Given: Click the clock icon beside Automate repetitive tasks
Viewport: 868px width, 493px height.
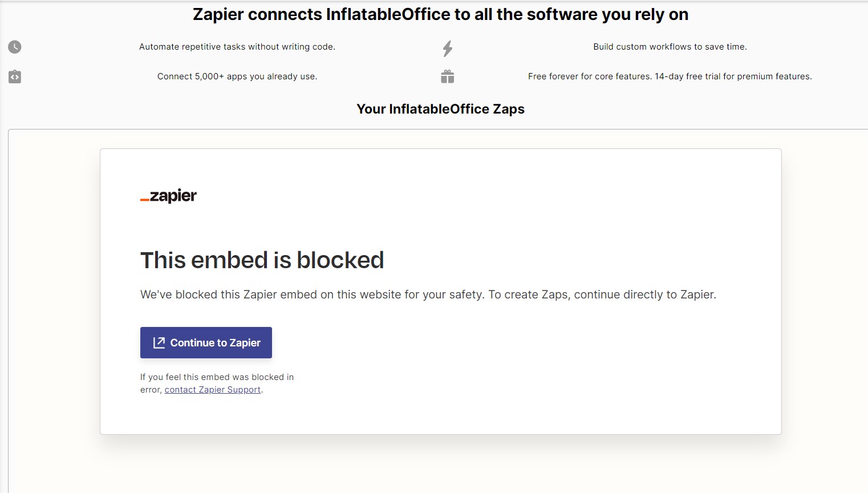Looking at the screenshot, I should [x=15, y=47].
